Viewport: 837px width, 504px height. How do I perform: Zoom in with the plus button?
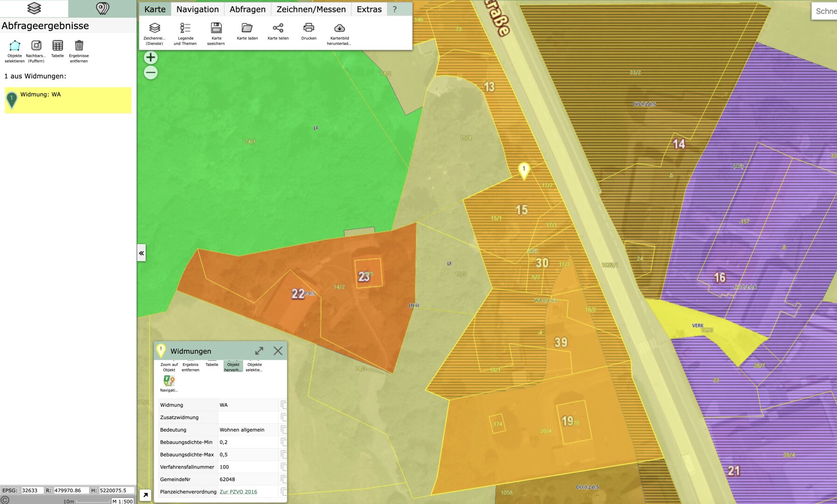click(x=150, y=58)
